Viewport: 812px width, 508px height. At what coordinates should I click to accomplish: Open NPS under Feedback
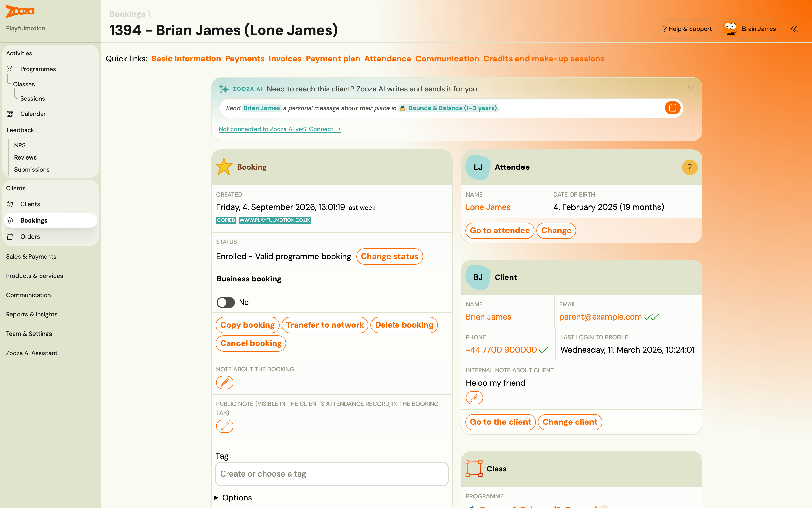(x=20, y=145)
